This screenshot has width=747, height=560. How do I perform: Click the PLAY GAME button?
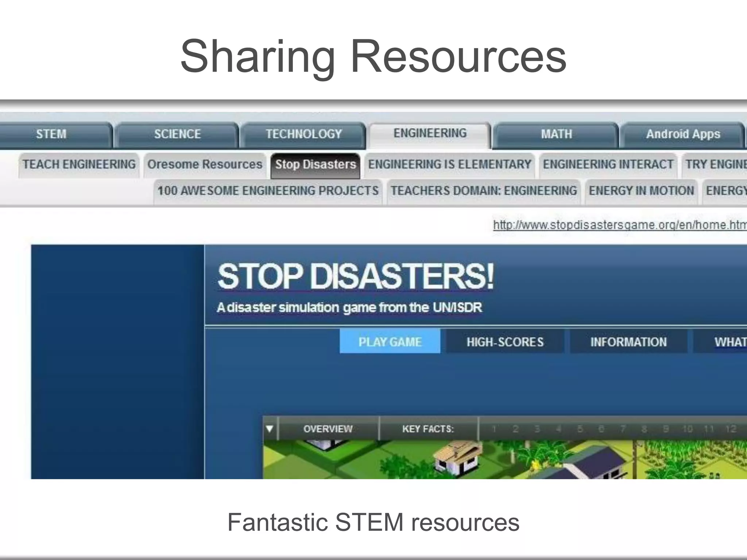point(390,342)
